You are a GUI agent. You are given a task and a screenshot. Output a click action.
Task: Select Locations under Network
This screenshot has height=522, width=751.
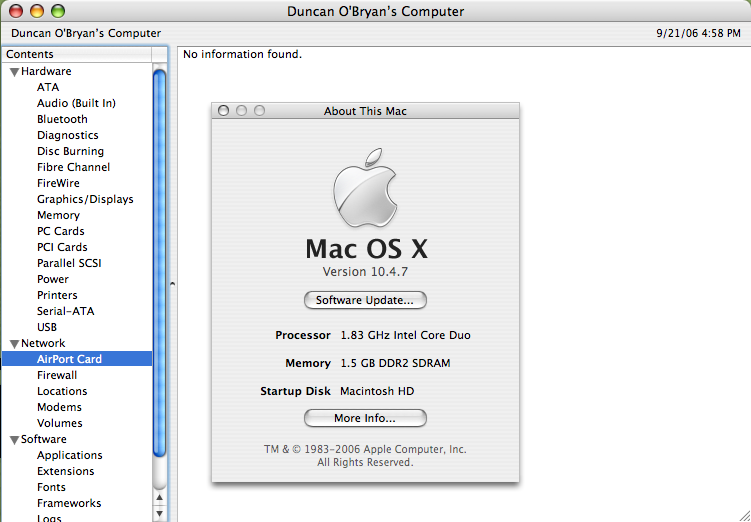62,391
